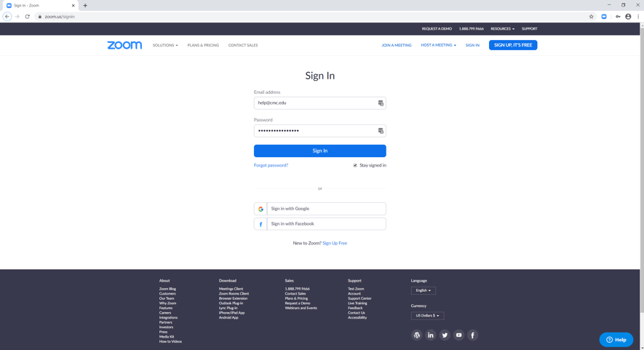Expand the Solutions dropdown menu

pyautogui.click(x=165, y=45)
